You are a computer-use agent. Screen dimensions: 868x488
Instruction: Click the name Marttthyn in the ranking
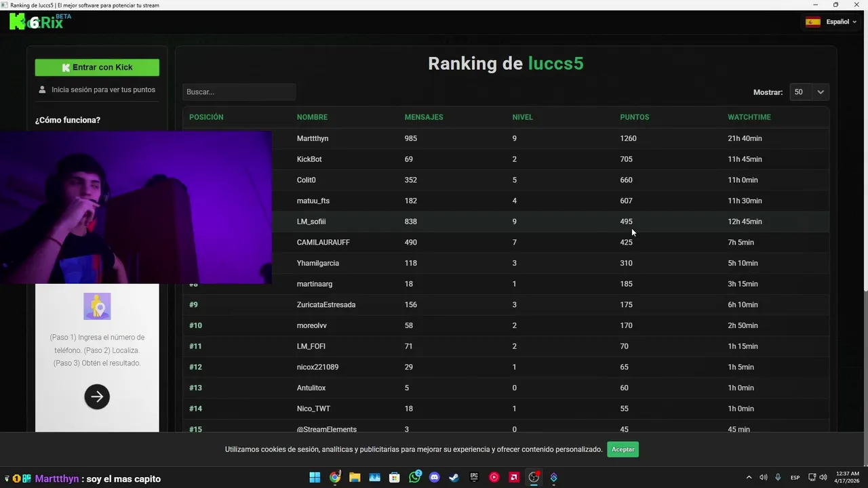pyautogui.click(x=313, y=138)
